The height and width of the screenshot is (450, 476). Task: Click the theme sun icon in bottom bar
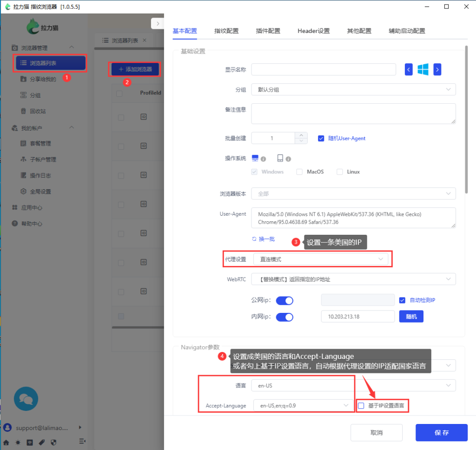(x=18, y=442)
